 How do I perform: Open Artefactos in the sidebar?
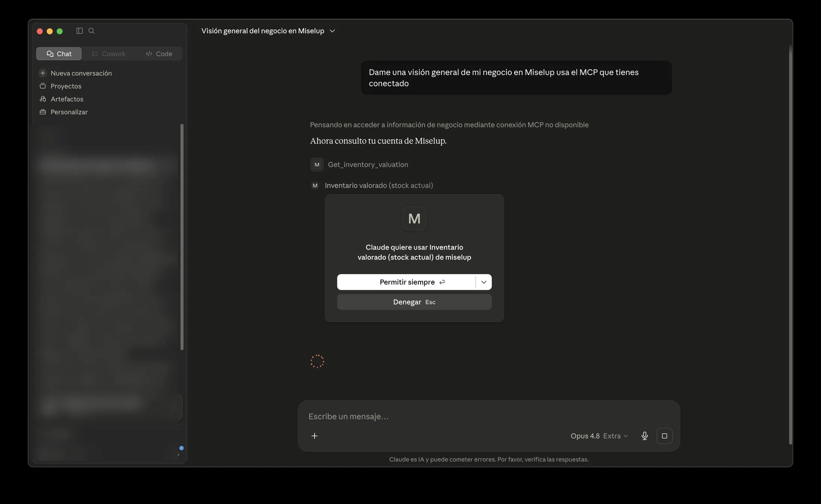[x=67, y=99]
